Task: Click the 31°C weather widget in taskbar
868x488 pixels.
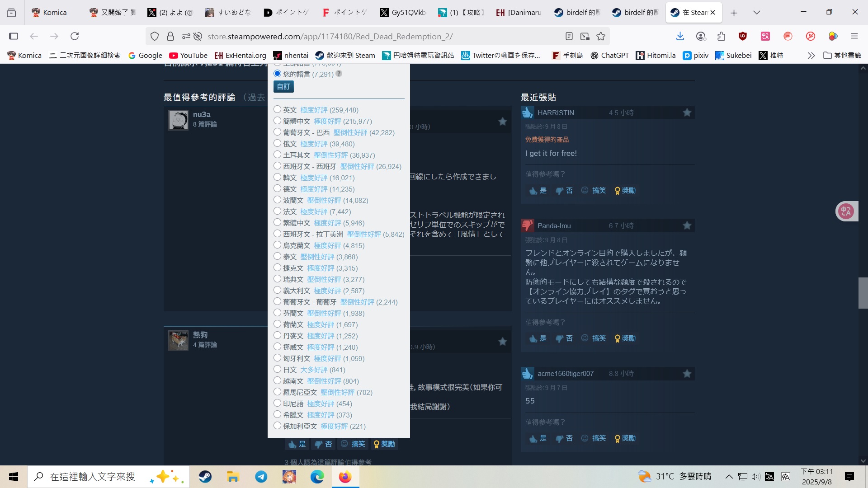Action: [x=675, y=477]
